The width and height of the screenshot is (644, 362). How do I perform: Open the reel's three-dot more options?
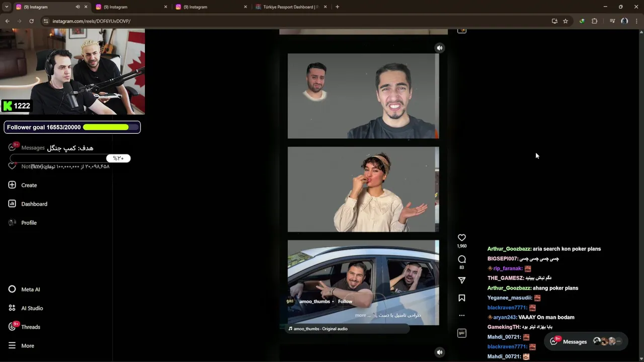pos(461,315)
